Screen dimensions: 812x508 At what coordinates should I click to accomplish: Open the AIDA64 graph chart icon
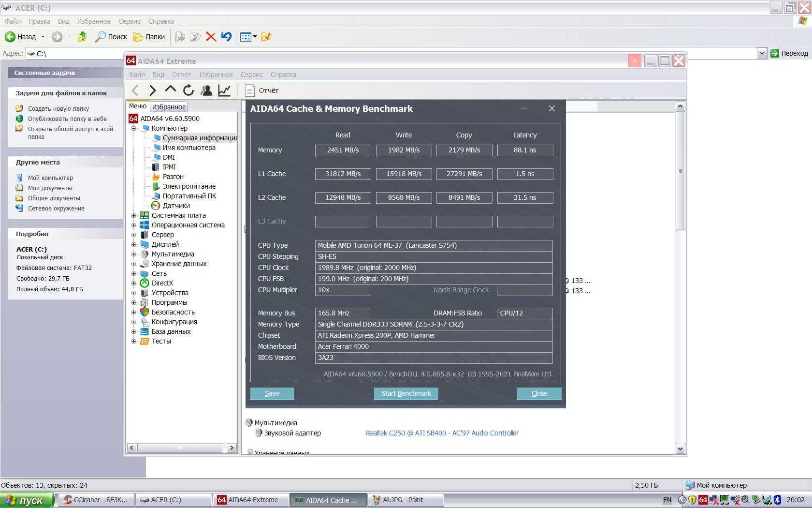tap(224, 90)
